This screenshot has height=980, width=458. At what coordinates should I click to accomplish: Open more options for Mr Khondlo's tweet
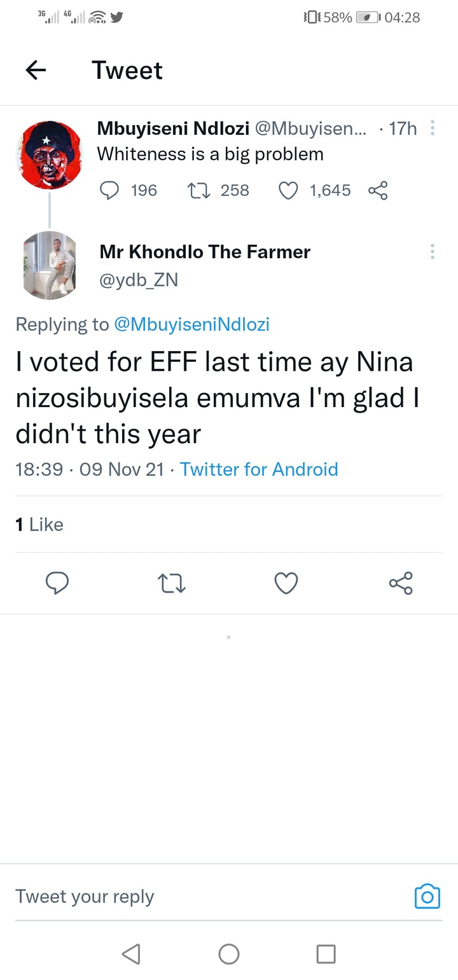433,251
